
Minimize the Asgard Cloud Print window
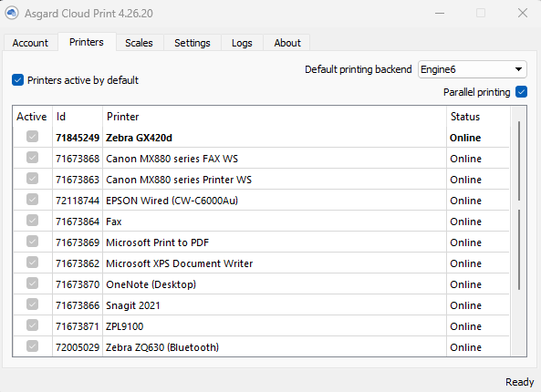440,13
